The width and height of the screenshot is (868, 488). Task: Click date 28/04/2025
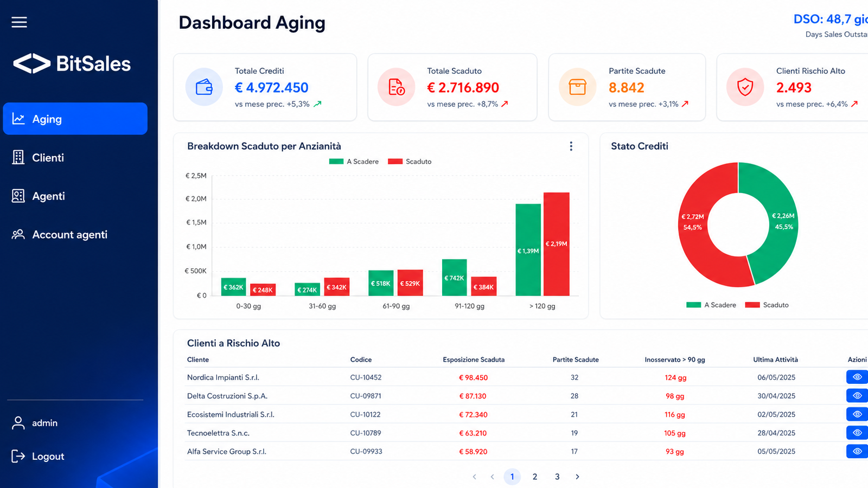776,433
